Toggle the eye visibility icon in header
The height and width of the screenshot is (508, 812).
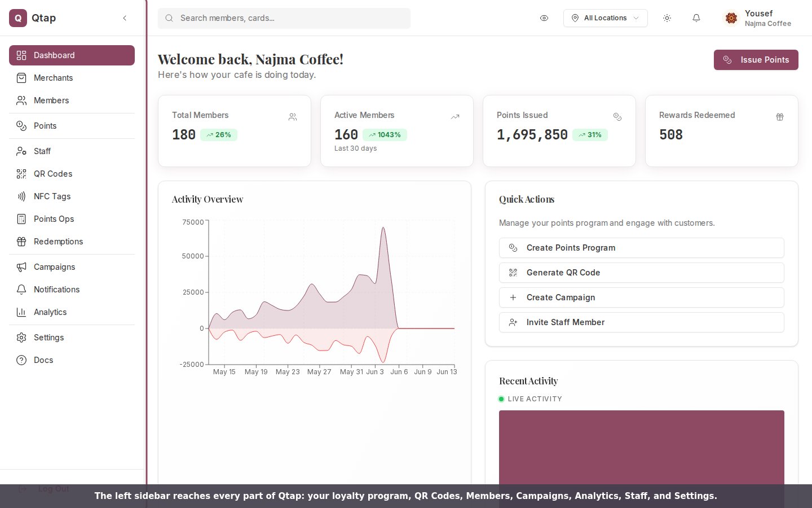pos(544,18)
